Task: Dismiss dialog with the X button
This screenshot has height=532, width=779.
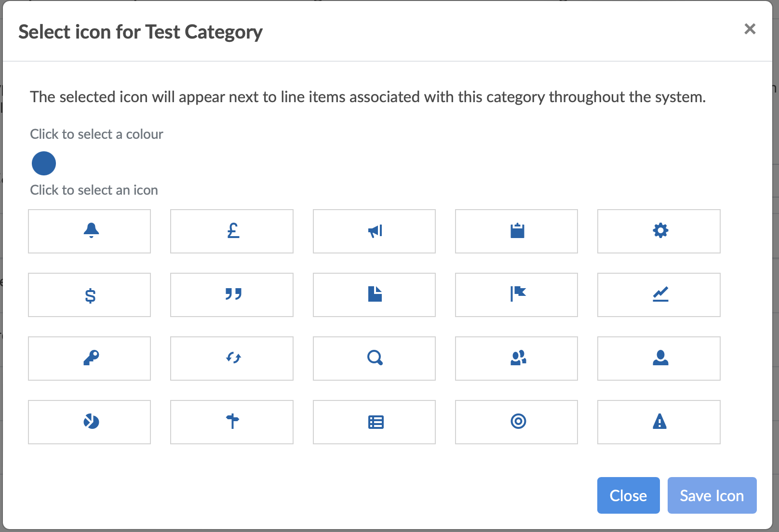Action: 750,29
